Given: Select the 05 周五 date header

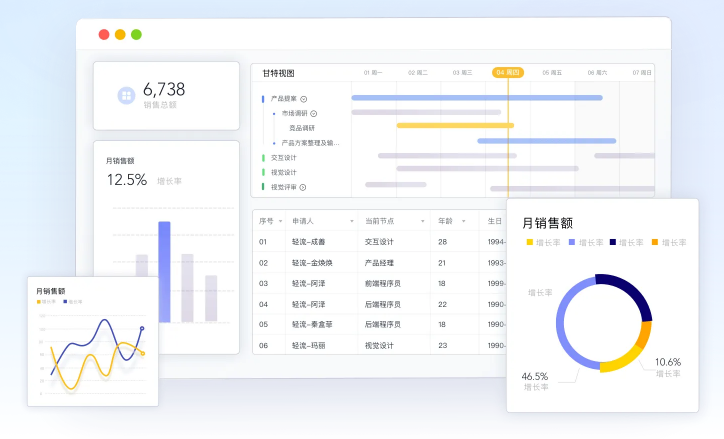Looking at the screenshot, I should click(x=552, y=73).
